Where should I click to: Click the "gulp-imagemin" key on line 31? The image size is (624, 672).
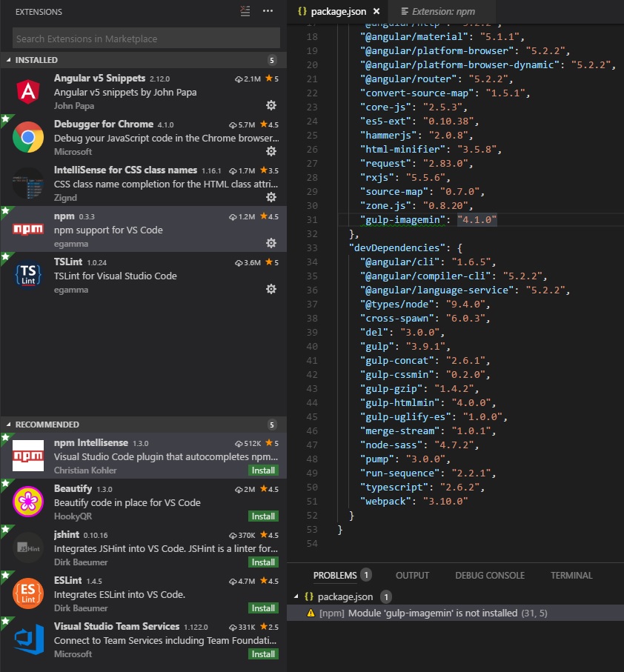[402, 219]
